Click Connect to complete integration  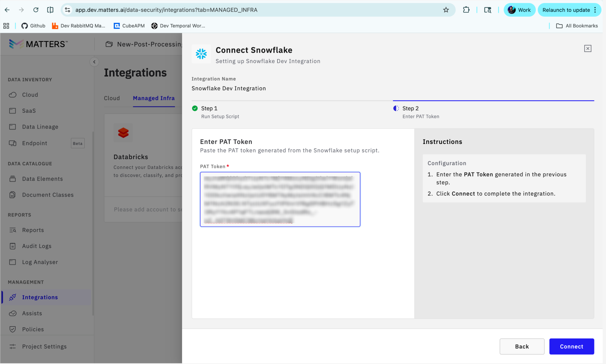(572, 347)
